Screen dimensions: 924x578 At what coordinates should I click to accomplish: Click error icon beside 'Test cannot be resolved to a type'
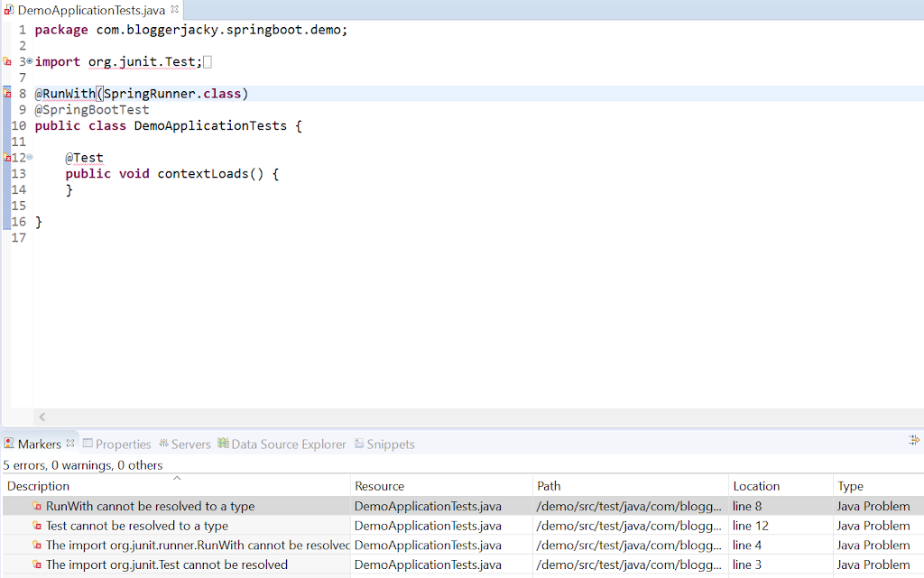pos(37,526)
